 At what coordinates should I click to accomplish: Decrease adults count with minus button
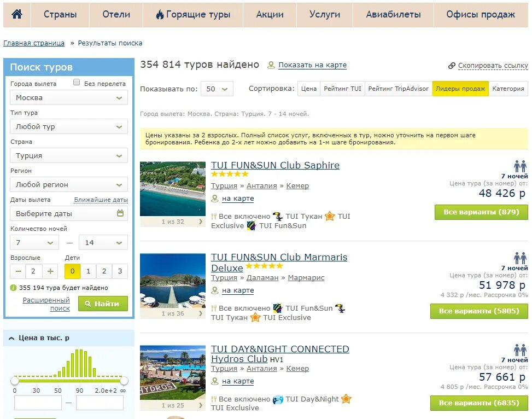click(x=19, y=271)
